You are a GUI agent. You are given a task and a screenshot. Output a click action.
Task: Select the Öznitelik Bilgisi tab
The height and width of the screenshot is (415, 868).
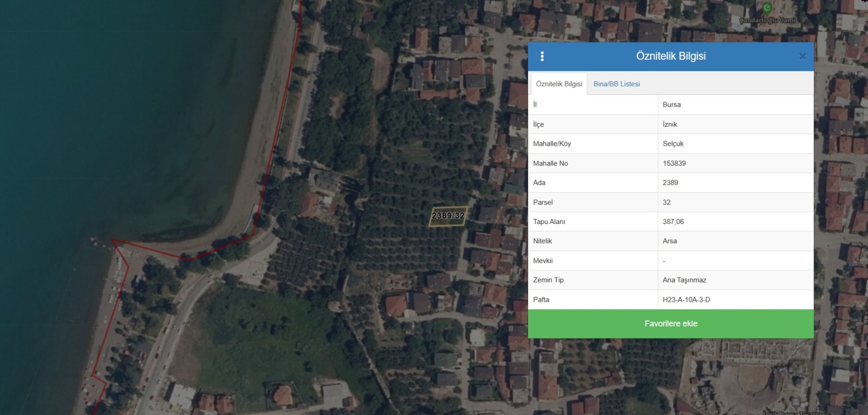point(559,84)
